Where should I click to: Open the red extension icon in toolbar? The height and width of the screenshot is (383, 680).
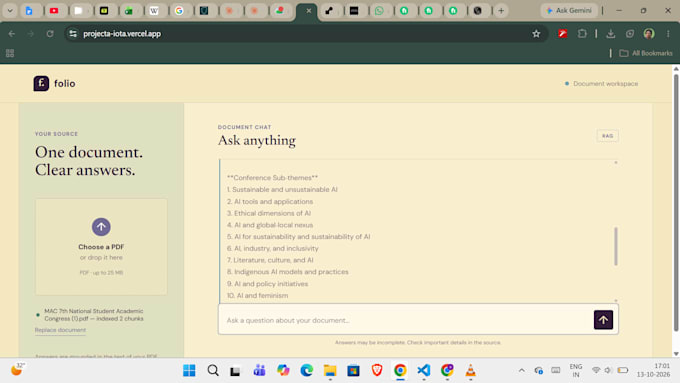tap(562, 34)
